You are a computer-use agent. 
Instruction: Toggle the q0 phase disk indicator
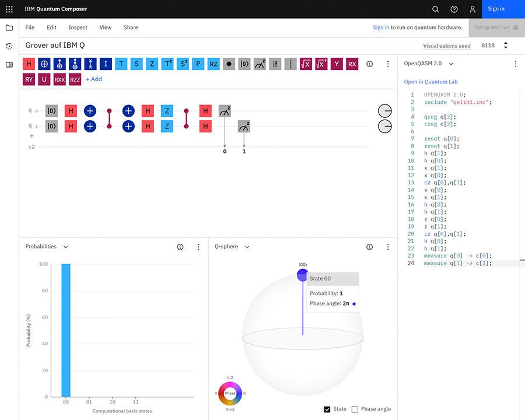pos(384,111)
